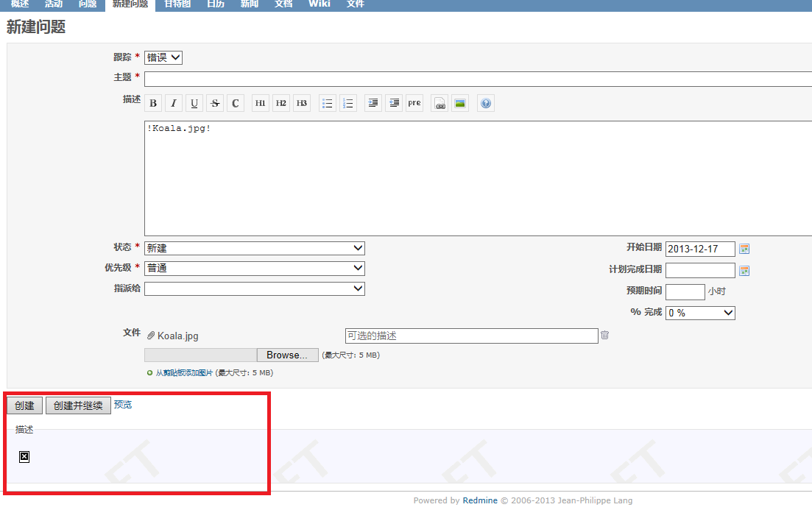Screen dimensions: 812x521
Task: Insert an unordered bullet list
Action: 328,104
